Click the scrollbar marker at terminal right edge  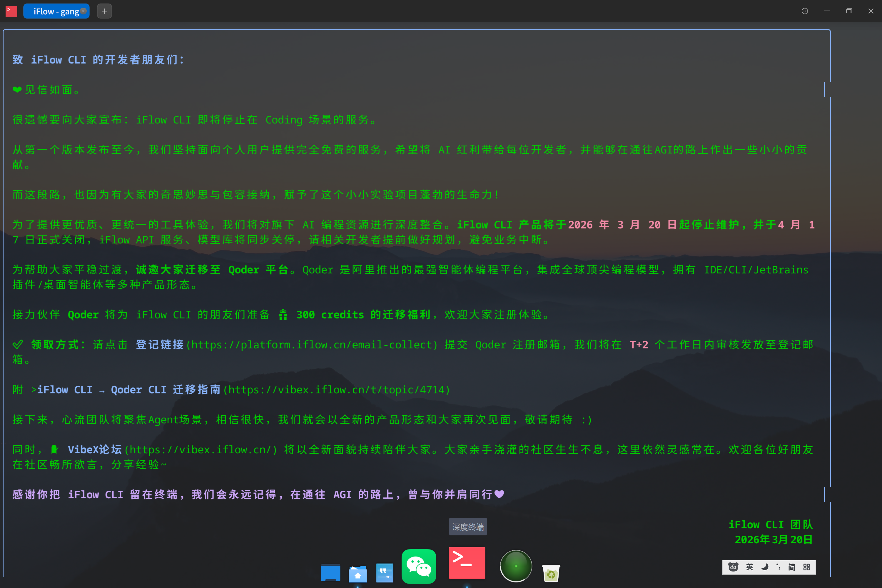(x=824, y=90)
